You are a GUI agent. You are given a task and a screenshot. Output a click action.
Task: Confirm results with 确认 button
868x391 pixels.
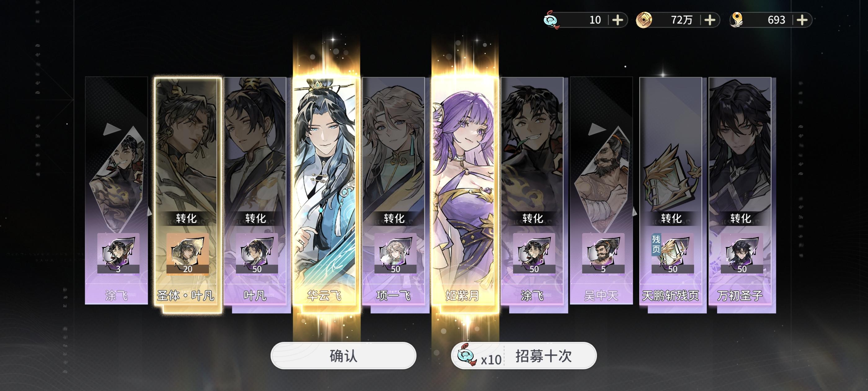[x=343, y=356]
